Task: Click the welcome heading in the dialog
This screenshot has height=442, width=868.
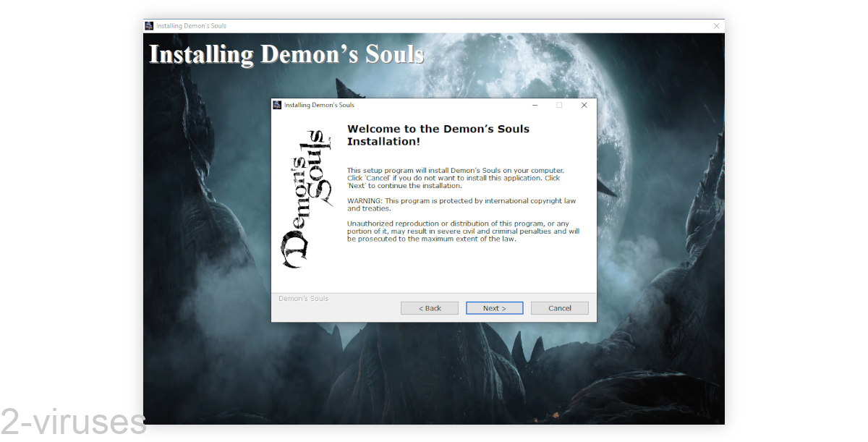Action: [x=438, y=135]
